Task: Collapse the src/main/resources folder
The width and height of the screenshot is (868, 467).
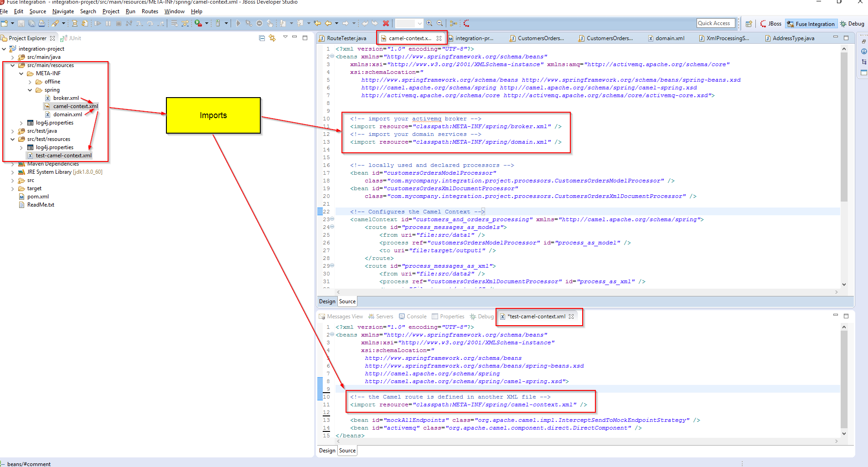Action: coord(13,65)
